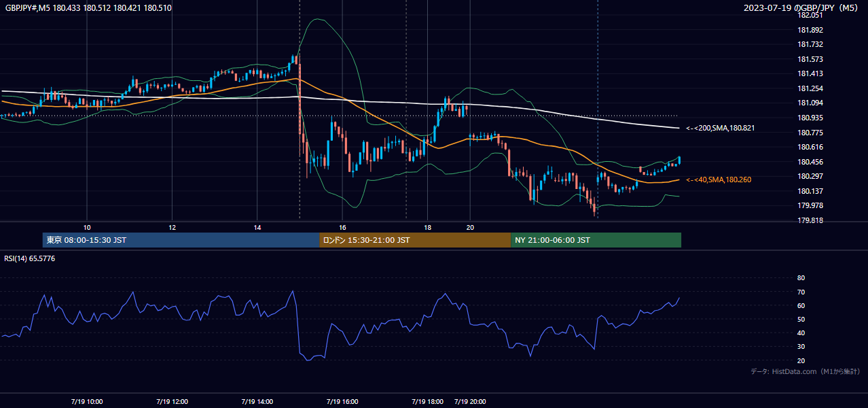Click the 7/19 14:00 date axis label
Image resolution: width=868 pixels, height=408 pixels.
(257, 401)
